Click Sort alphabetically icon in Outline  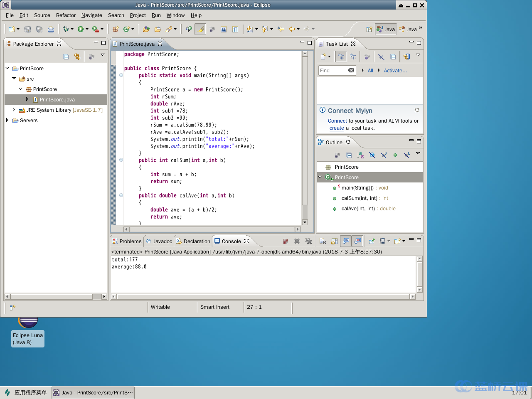pyautogui.click(x=360, y=155)
